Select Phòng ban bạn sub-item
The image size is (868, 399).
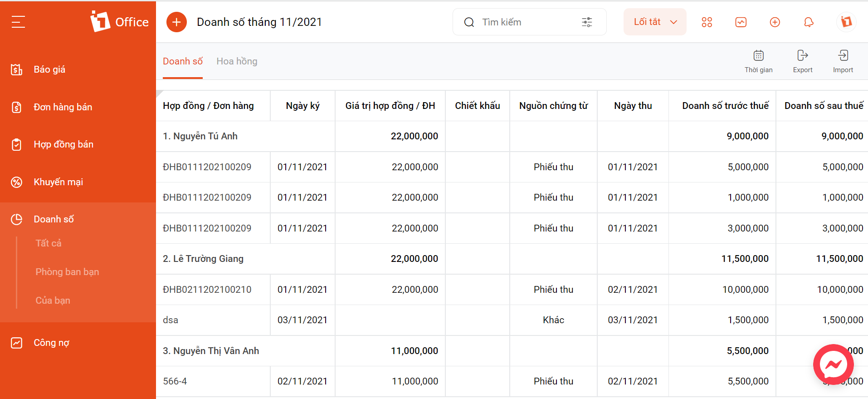point(67,272)
